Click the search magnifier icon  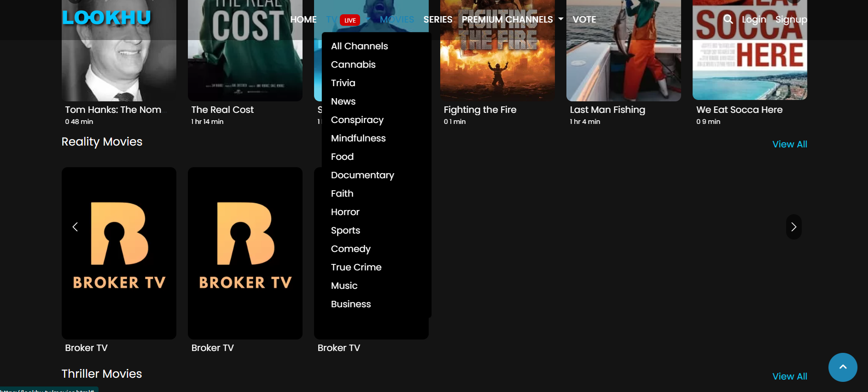728,19
